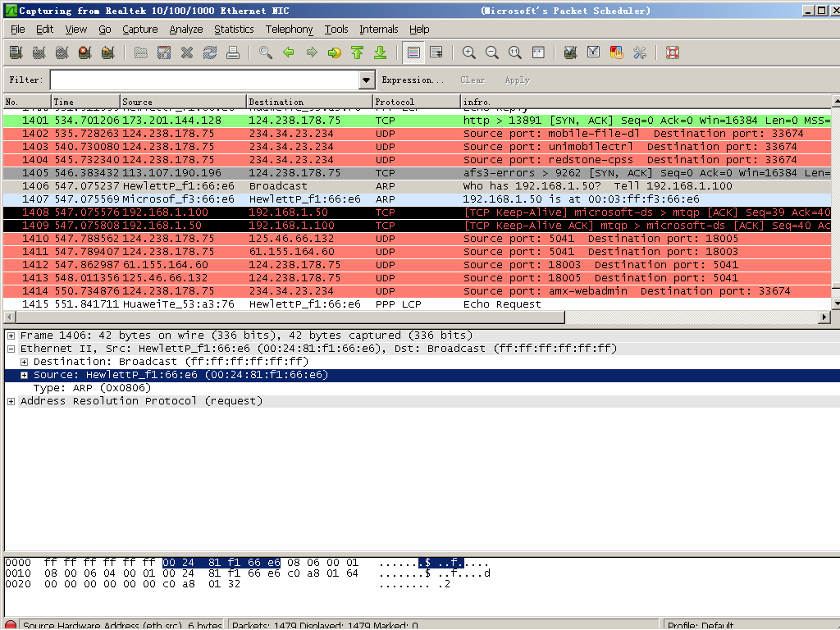Open the File menu

(x=18, y=30)
